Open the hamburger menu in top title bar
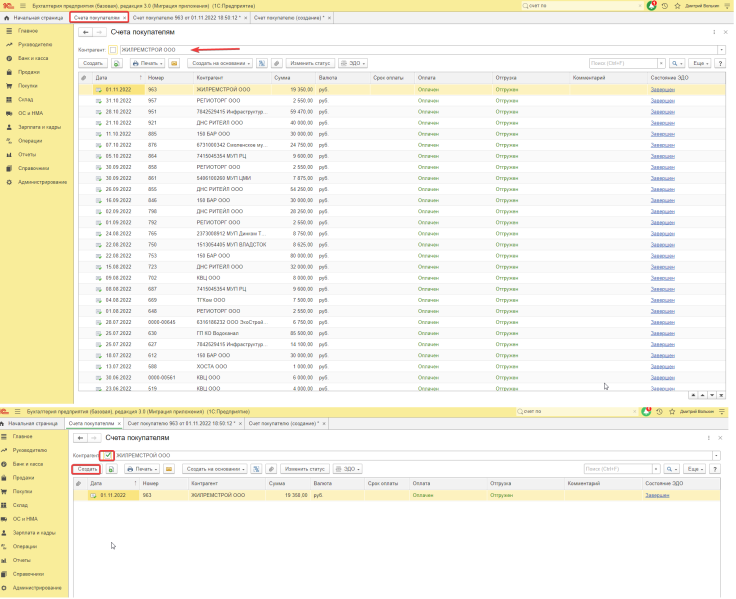This screenshot has height=599, width=736. pyautogui.click(x=23, y=6)
